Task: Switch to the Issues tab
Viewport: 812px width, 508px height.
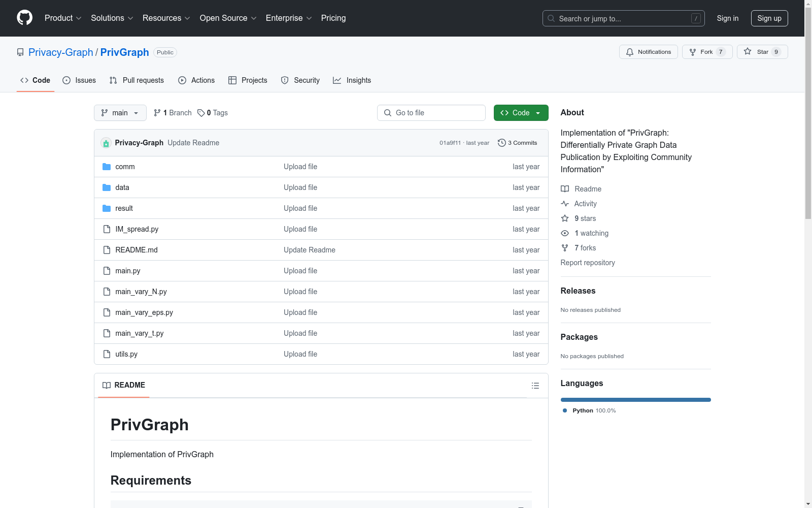Action: (x=79, y=80)
